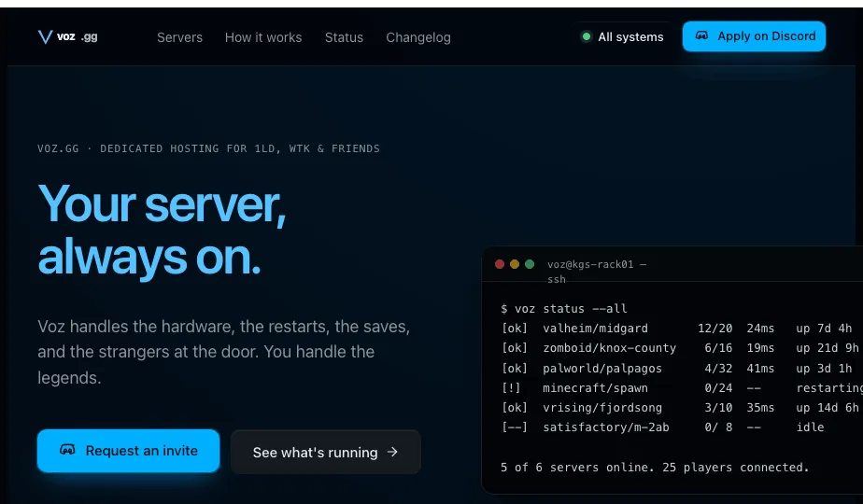863x504 pixels.
Task: Click the Discord icon in Apply button
Action: [701, 35]
